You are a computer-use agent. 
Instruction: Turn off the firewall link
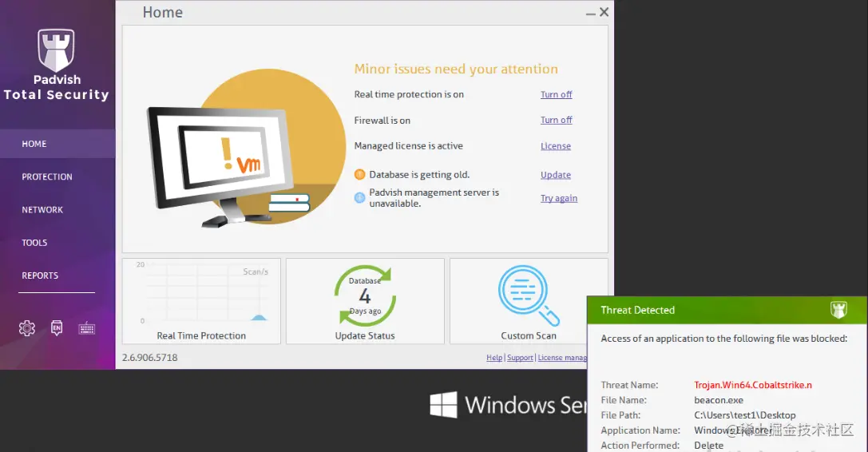click(557, 121)
